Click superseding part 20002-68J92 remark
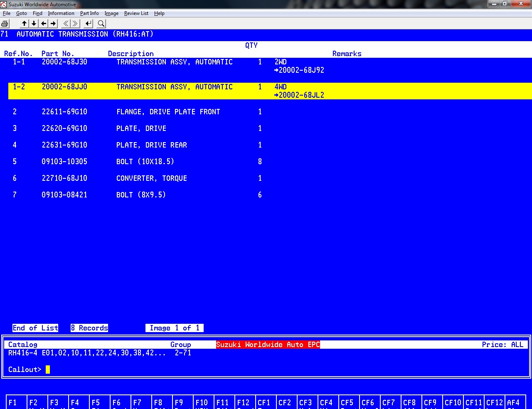This screenshot has width=532, height=409. [299, 70]
